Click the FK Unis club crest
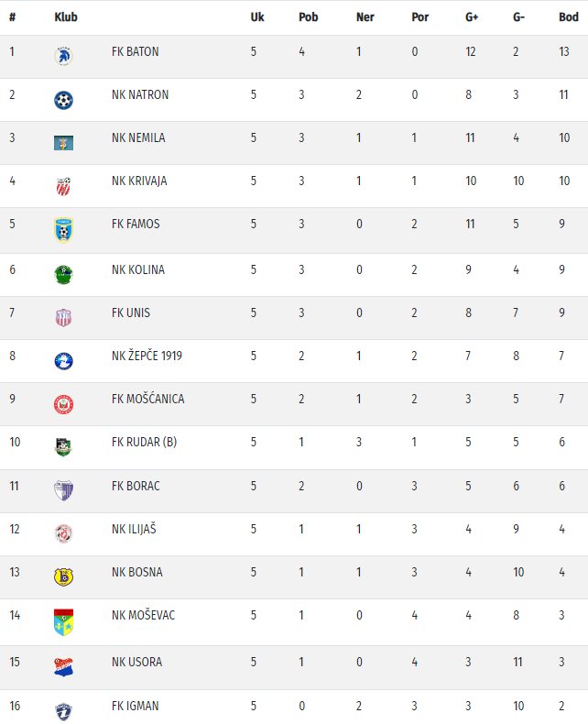Viewport: 588px width, 724px height. pos(63,317)
